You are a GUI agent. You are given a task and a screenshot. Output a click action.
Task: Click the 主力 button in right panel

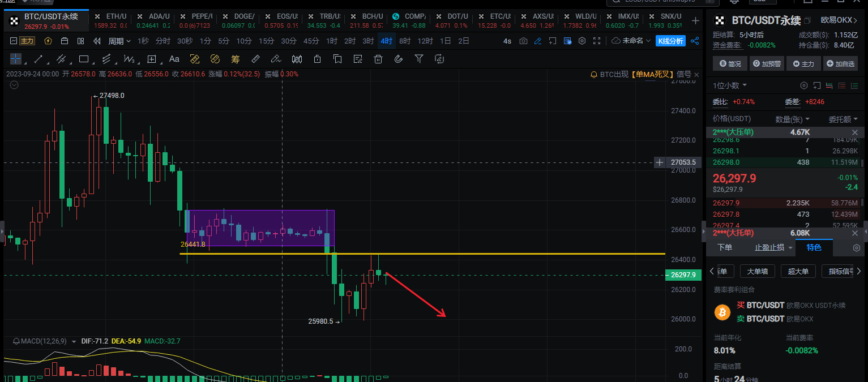point(803,64)
